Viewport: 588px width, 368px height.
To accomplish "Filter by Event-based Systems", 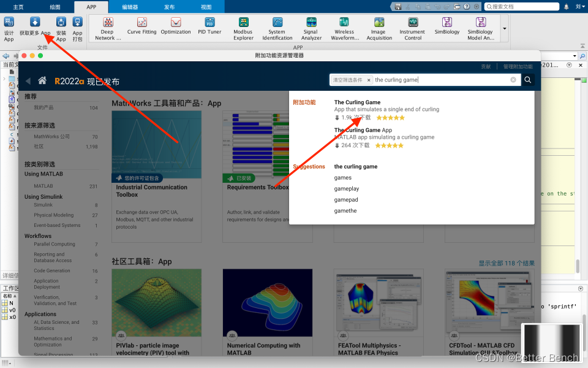I will 57,225.
